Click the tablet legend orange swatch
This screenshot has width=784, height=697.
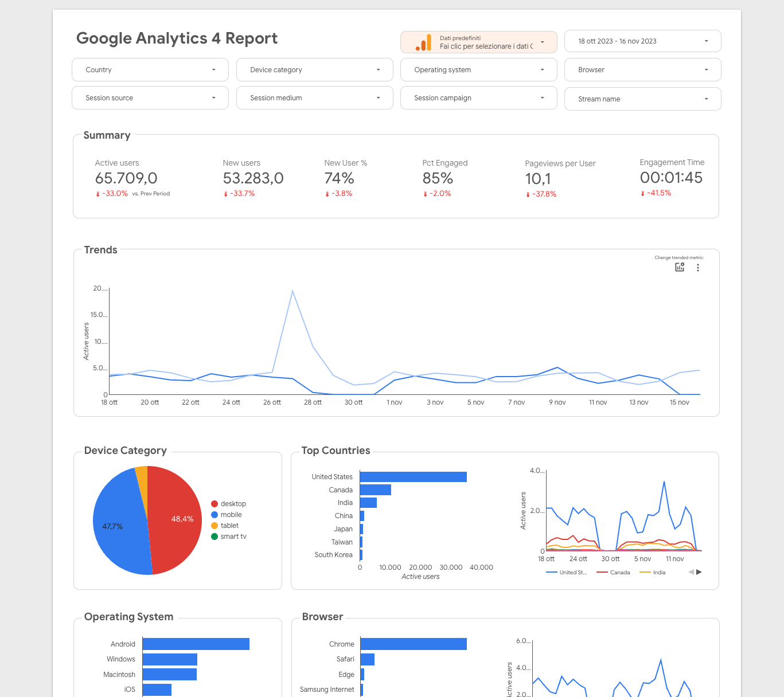214,526
